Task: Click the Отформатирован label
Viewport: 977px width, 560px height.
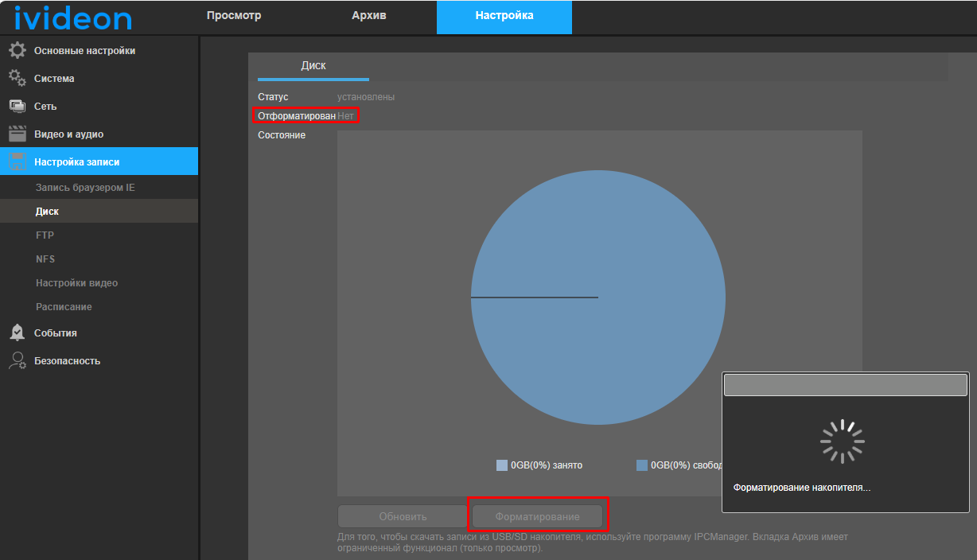Action: tap(297, 116)
